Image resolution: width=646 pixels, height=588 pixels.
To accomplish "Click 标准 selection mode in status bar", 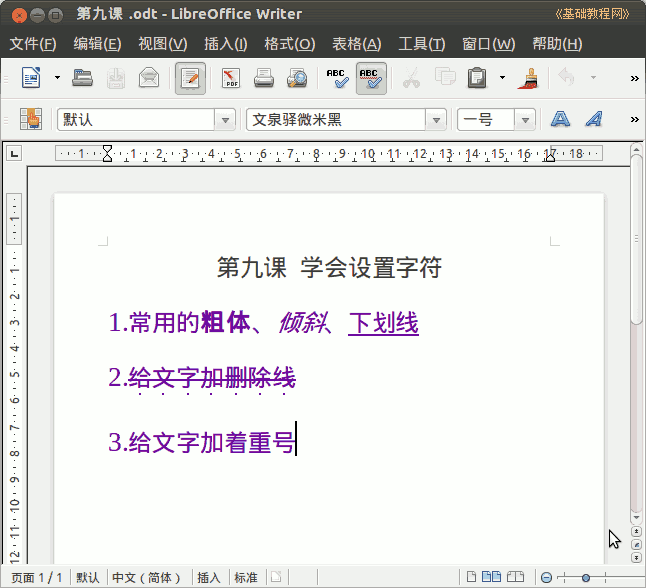I will coord(246,578).
